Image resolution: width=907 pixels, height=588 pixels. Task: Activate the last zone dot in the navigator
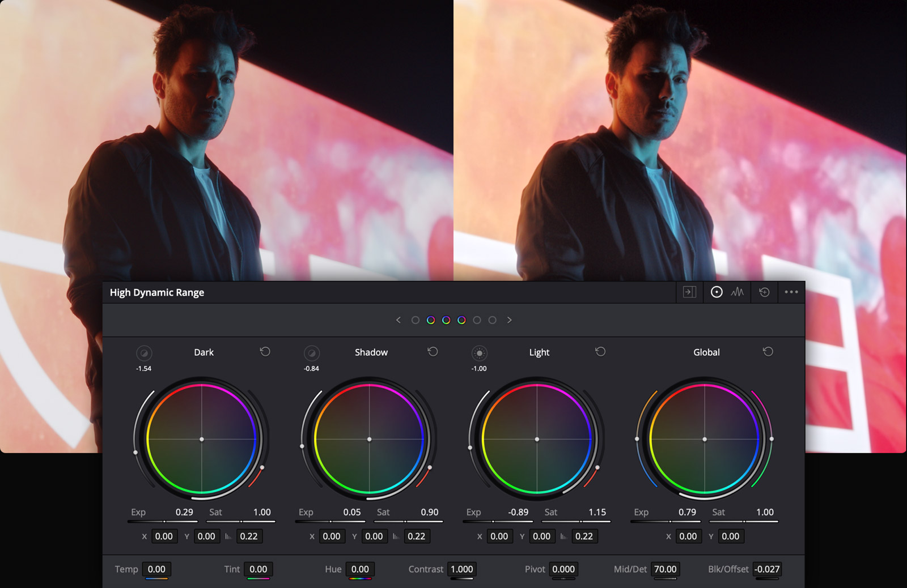point(492,319)
